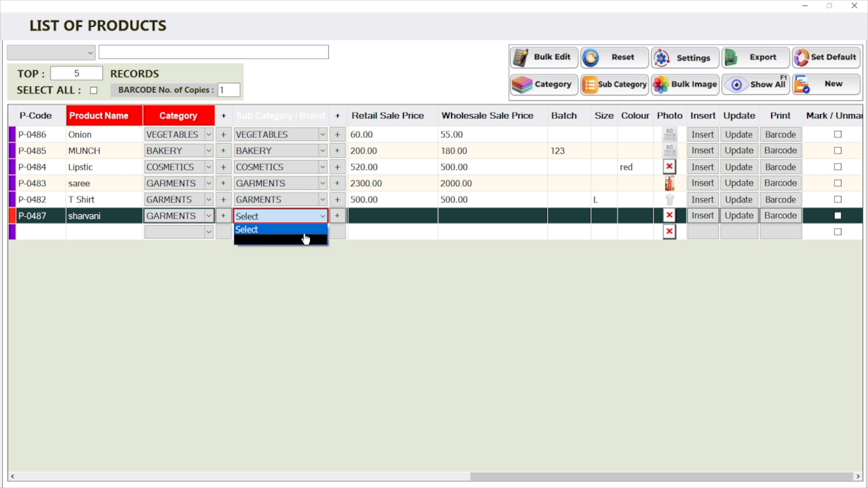Open Category management button
This screenshot has height=488, width=868.
pyautogui.click(x=544, y=84)
